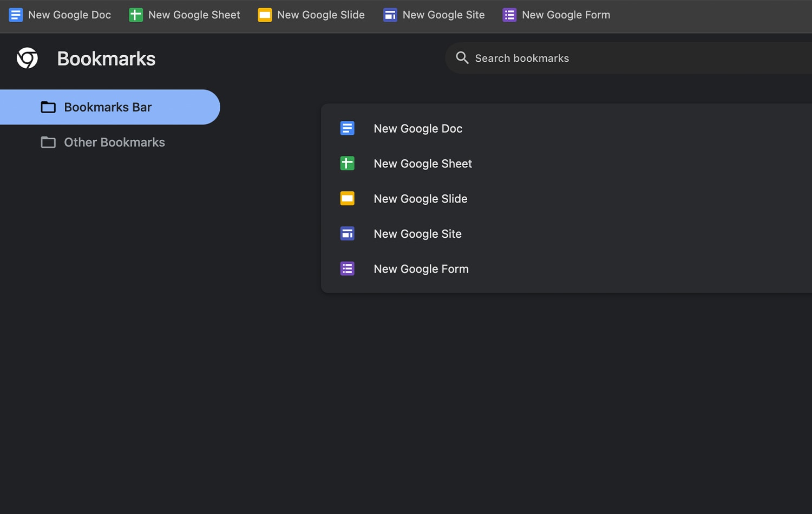This screenshot has width=812, height=514.
Task: Click the folder icon beside Other Bookmarks
Action: [x=48, y=142]
